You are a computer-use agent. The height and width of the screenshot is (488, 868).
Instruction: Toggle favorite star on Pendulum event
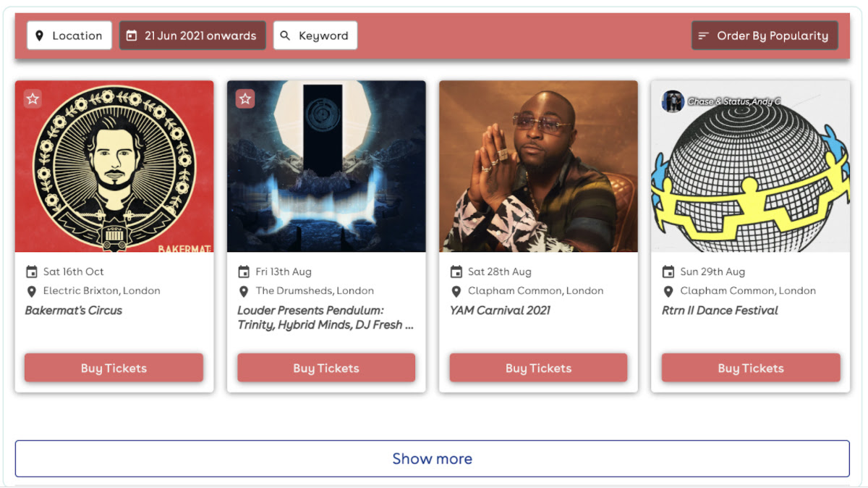coord(245,98)
